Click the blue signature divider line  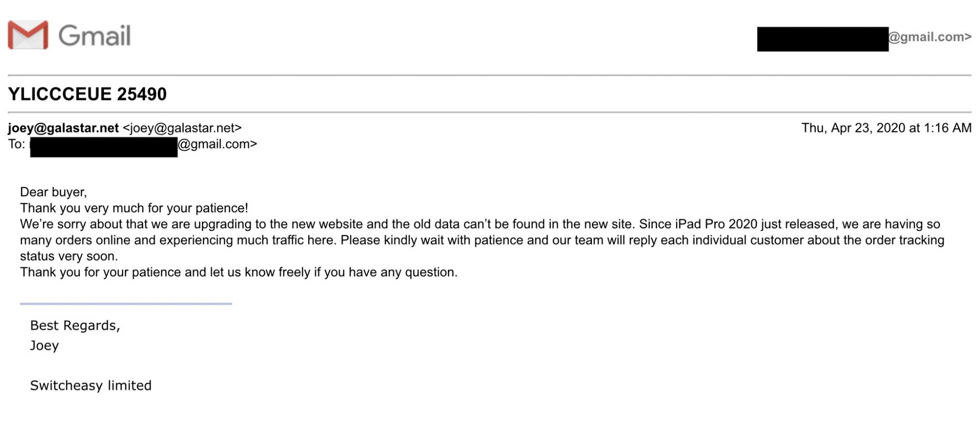point(126,304)
